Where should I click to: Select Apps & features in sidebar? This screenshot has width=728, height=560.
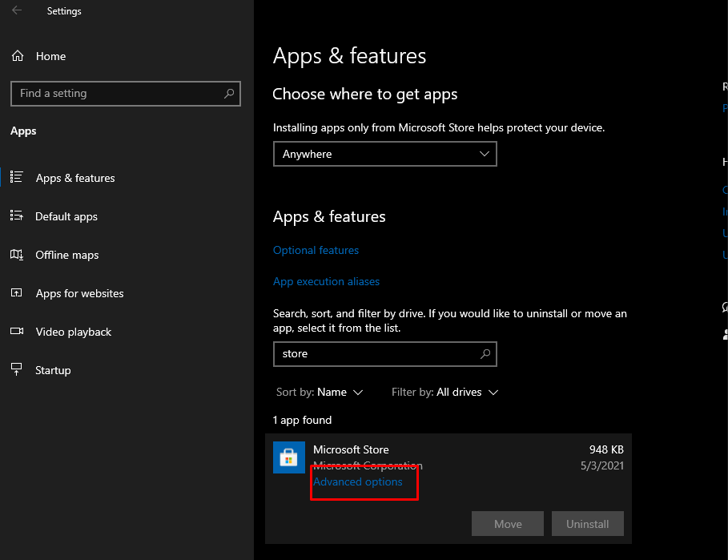pyautogui.click(x=75, y=178)
